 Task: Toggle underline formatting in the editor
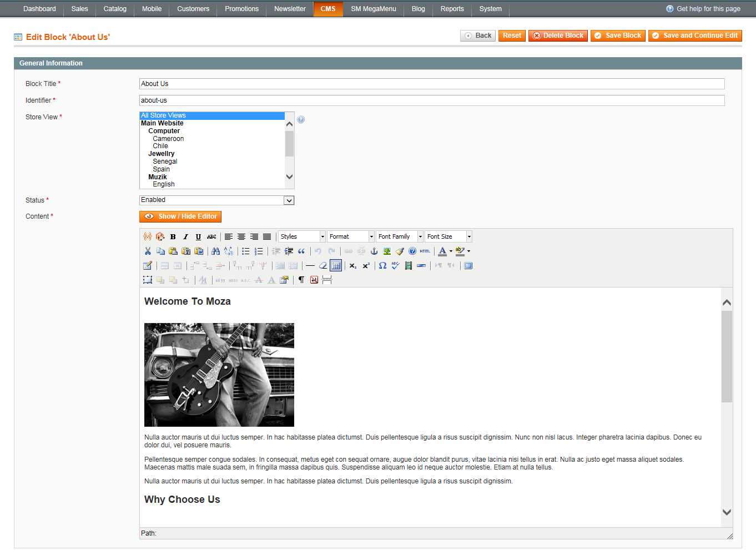click(198, 236)
